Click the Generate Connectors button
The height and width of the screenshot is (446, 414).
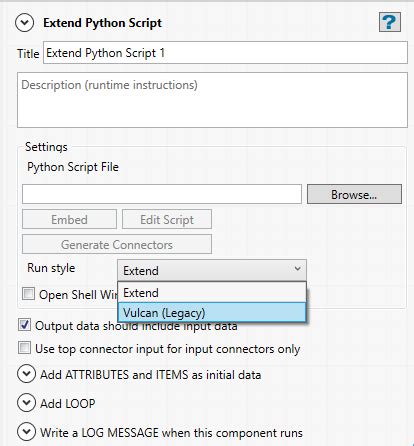point(117,244)
